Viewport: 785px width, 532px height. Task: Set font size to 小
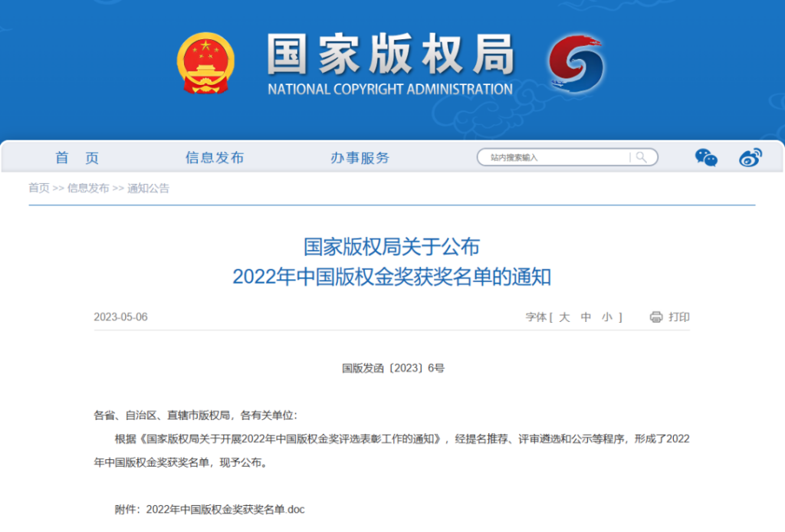coord(607,317)
